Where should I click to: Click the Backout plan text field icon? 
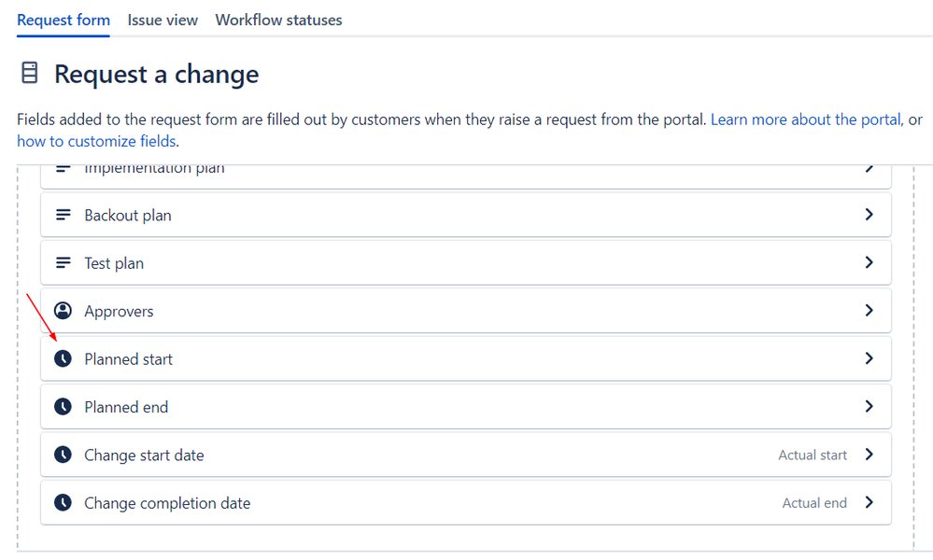[x=64, y=215]
